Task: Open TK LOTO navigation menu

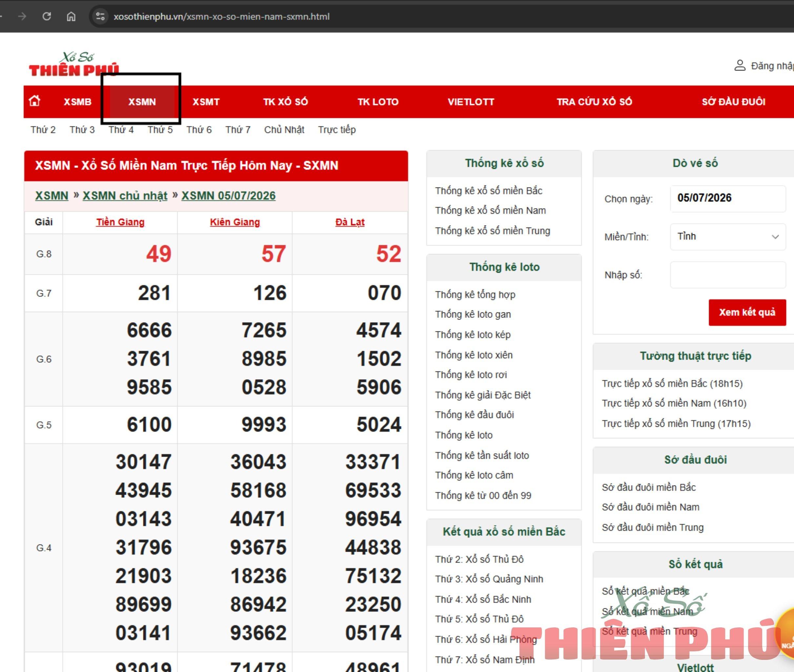Action: point(378,102)
